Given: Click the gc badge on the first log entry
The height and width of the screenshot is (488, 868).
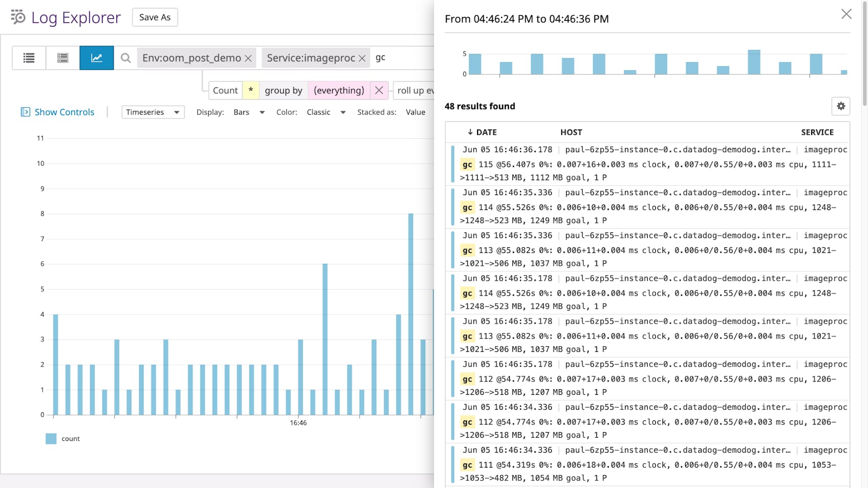Looking at the screenshot, I should tap(467, 164).
